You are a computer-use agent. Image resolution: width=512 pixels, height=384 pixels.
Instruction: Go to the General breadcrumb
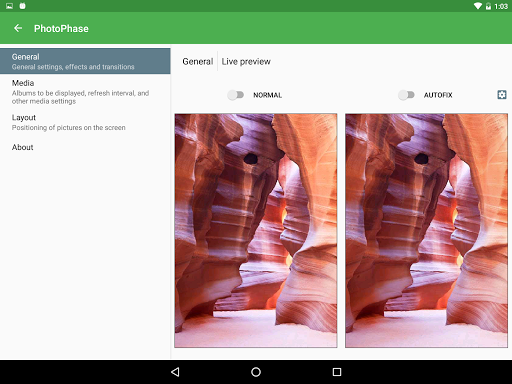point(198,61)
